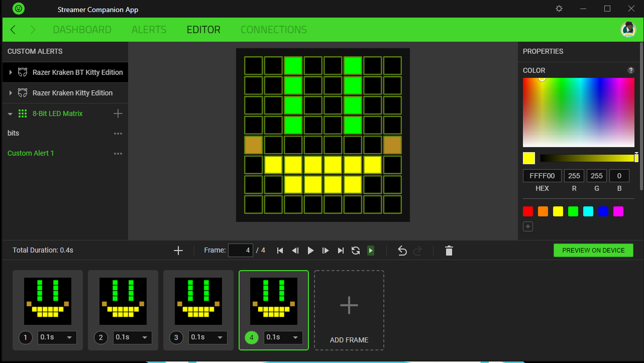Click Preview on Device button

(594, 250)
